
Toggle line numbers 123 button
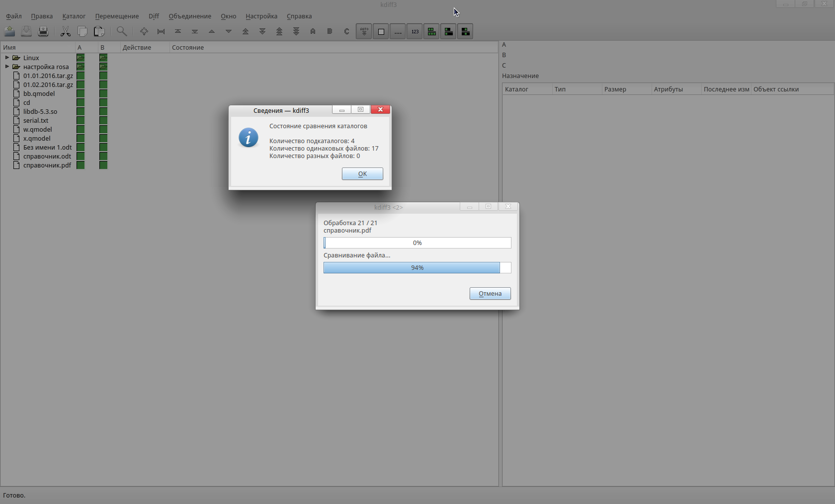click(x=415, y=31)
